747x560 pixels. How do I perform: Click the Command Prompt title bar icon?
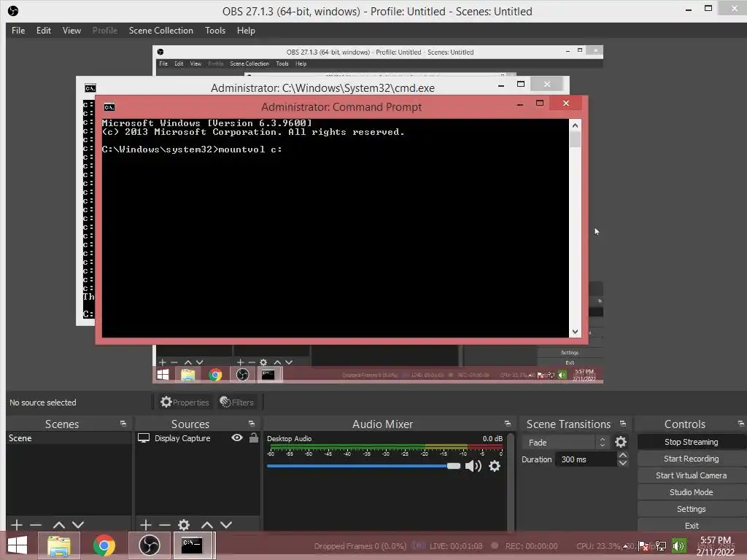tap(109, 107)
